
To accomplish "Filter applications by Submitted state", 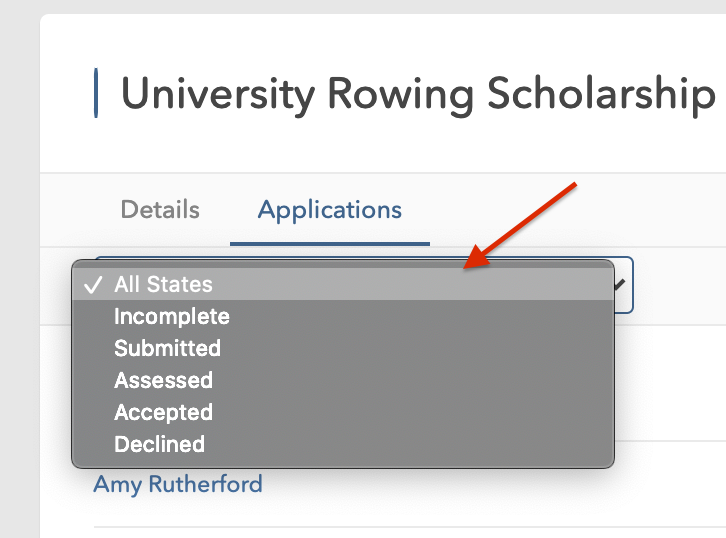I will pyautogui.click(x=167, y=349).
